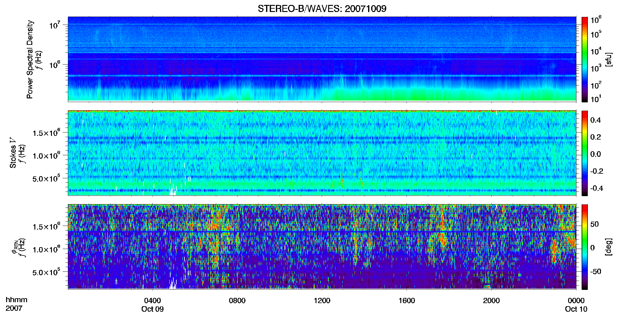Screen dimensions: 644x332
Task: Click inside the Stokes V spectrogram panel
Action: 322,153
